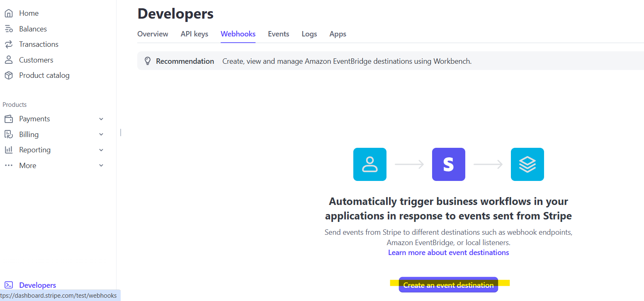Open the Overview tab
The width and height of the screenshot is (644, 301).
click(x=153, y=34)
